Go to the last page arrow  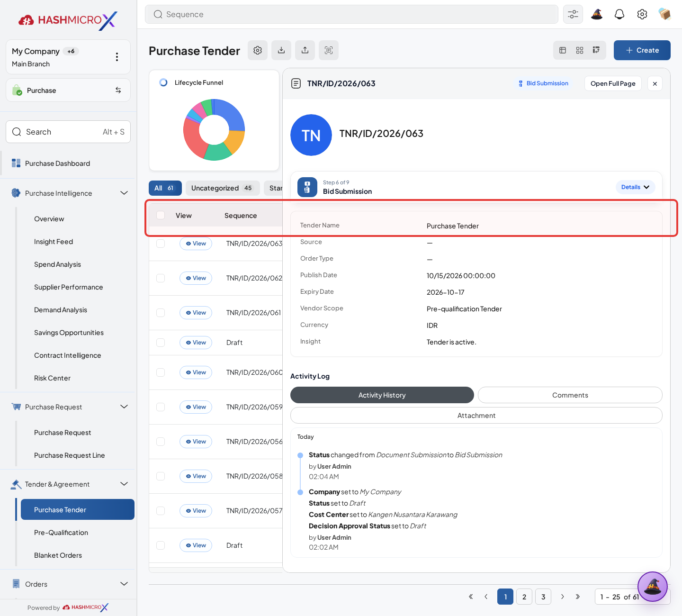pyautogui.click(x=578, y=597)
